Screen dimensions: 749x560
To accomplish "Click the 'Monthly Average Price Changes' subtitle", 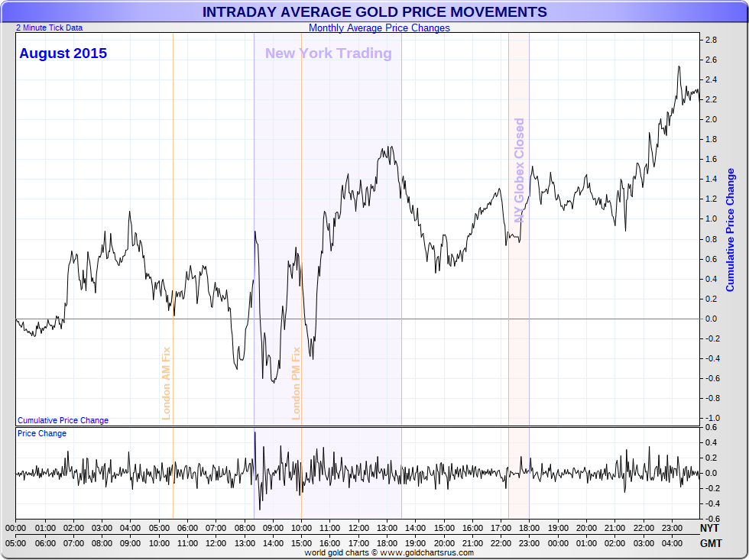I will point(379,28).
